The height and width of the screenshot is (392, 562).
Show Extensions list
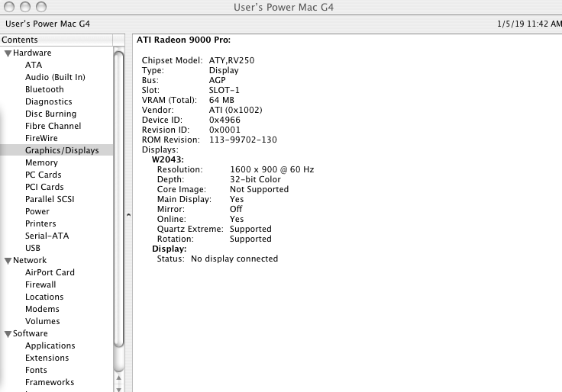(x=47, y=358)
